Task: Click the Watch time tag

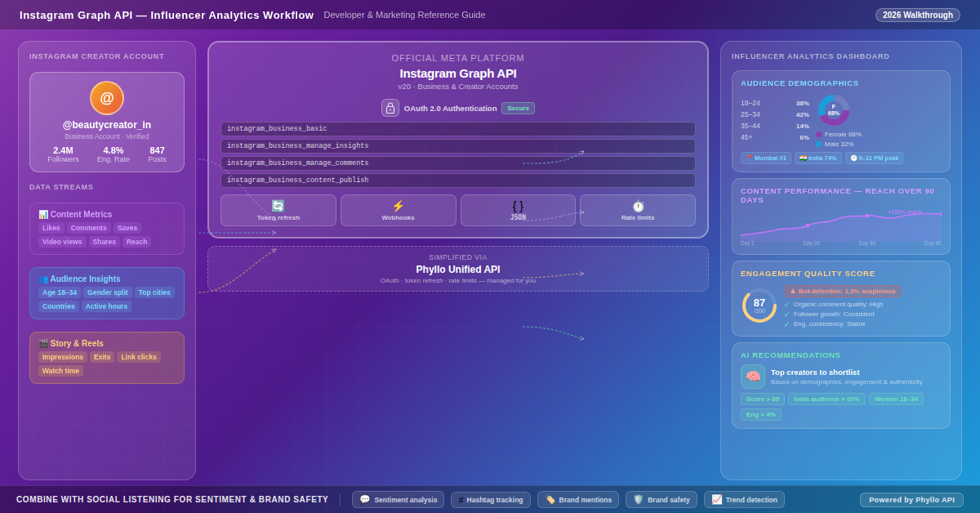Action: tap(60, 371)
